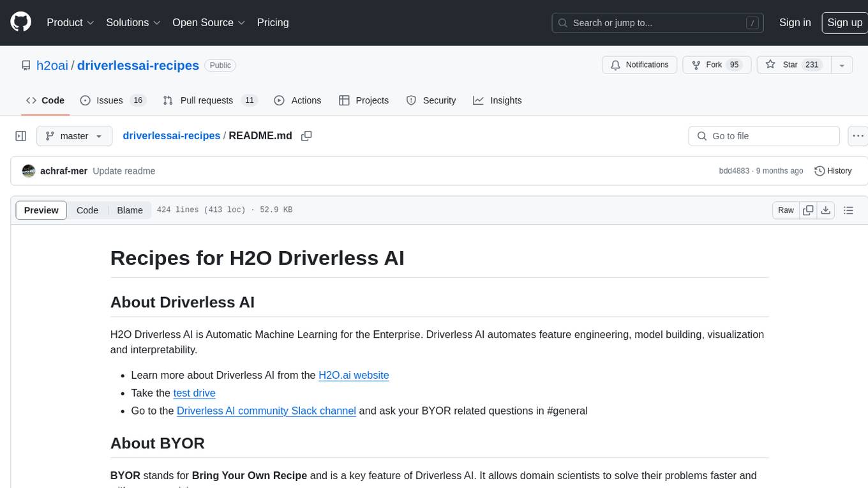Open the Insights tab
Image resolution: width=868 pixels, height=488 pixels.
tap(498, 100)
